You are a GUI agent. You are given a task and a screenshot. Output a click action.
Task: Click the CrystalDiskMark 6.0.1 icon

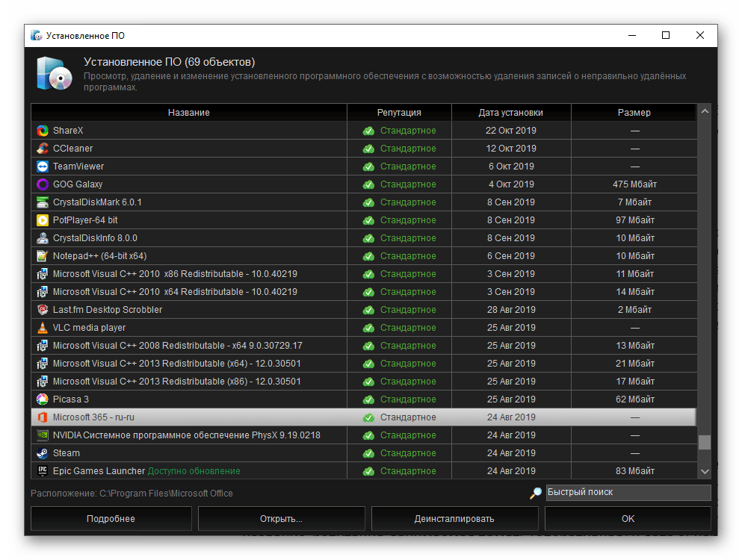point(43,202)
